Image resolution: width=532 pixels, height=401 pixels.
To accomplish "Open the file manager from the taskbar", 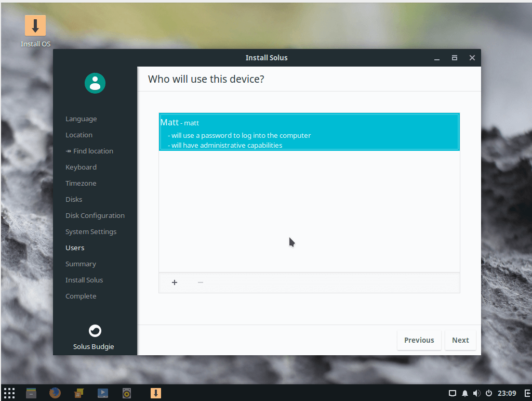I will (x=31, y=393).
